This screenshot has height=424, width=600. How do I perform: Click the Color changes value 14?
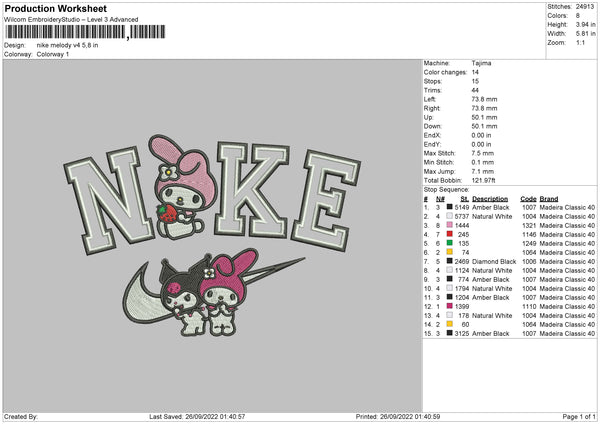pyautogui.click(x=475, y=72)
